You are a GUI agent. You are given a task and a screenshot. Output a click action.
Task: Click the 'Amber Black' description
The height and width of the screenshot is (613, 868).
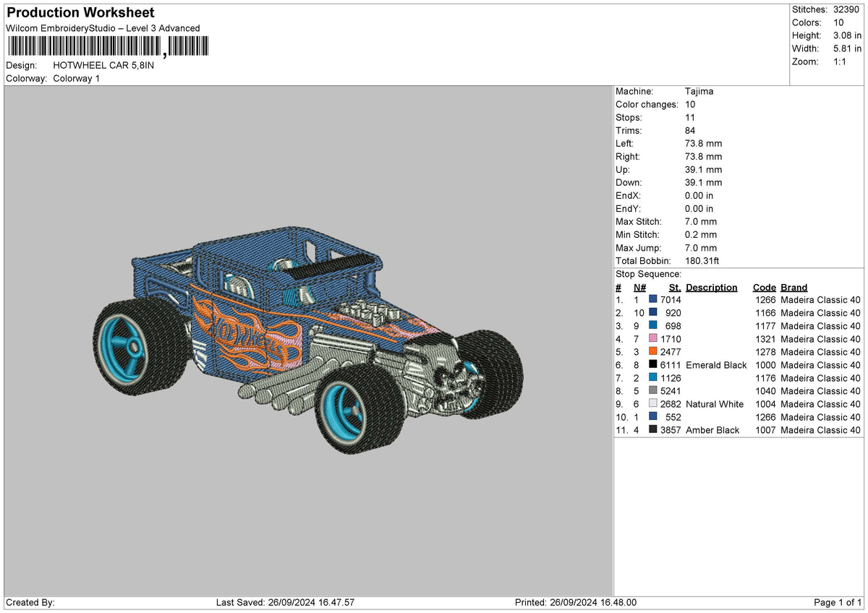pyautogui.click(x=712, y=430)
